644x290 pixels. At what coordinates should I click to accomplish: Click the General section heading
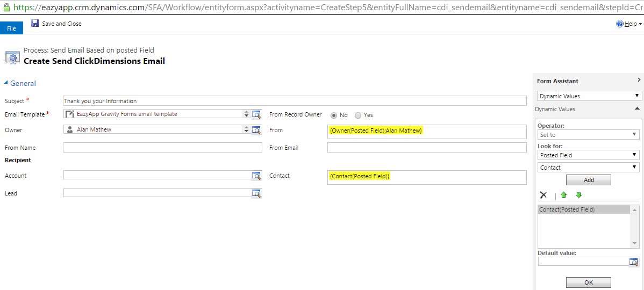[23, 83]
